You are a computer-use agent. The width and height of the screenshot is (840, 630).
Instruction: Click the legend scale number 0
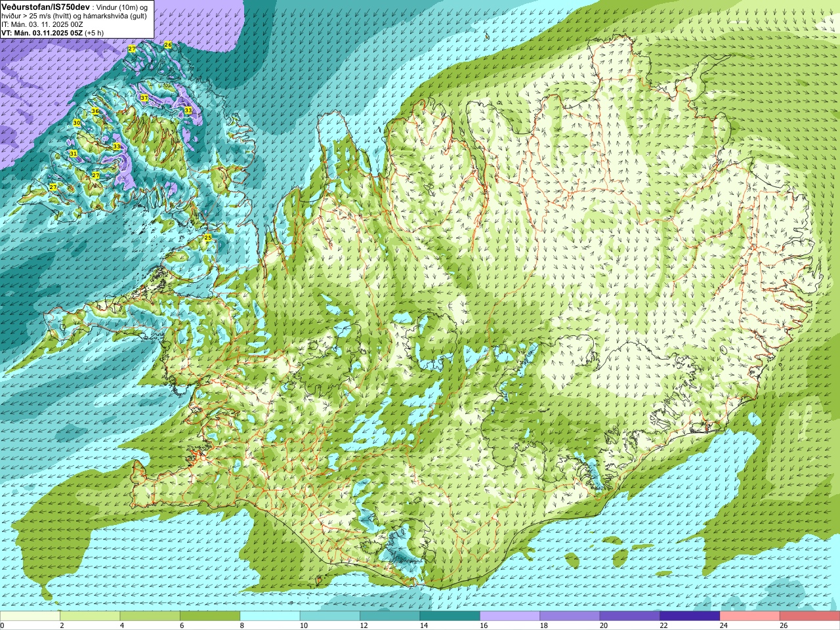[3, 625]
